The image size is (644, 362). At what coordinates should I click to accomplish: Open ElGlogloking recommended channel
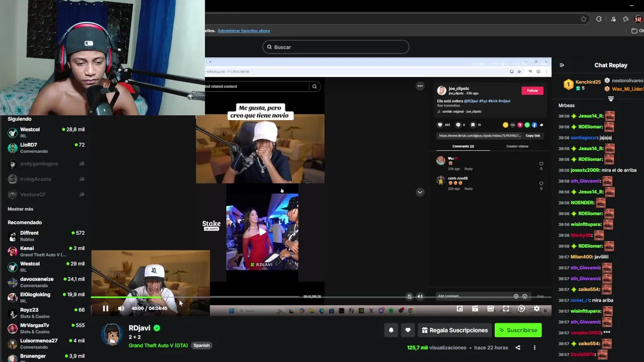46,298
